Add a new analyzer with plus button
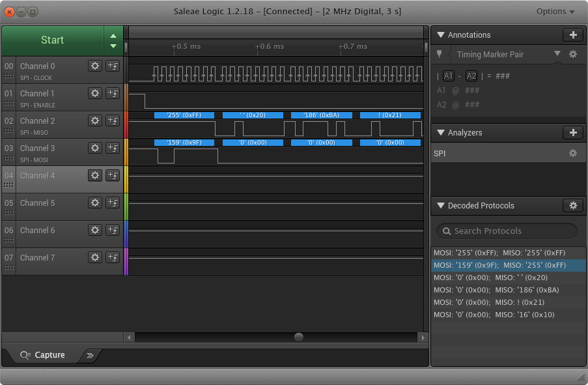Screen dimensions: 588x385 573,132
